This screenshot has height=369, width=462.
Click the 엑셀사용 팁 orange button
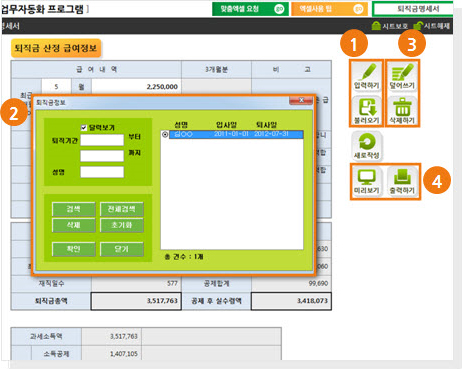(329, 9)
